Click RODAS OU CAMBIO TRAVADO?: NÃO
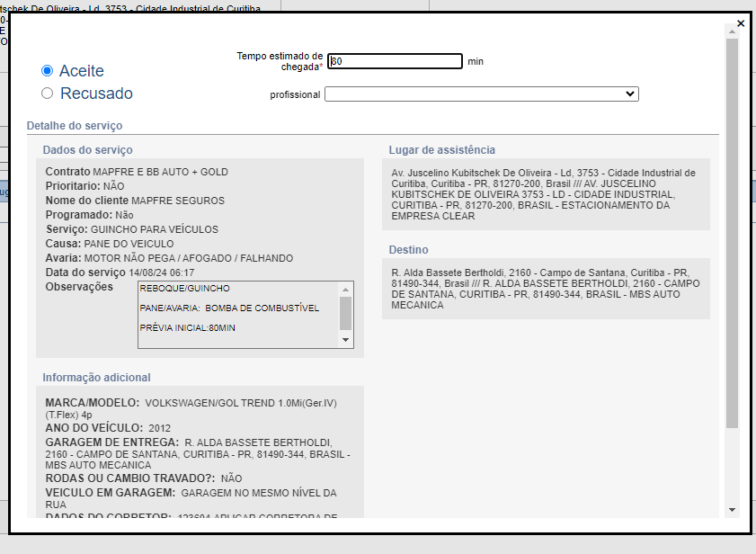 click(x=144, y=478)
